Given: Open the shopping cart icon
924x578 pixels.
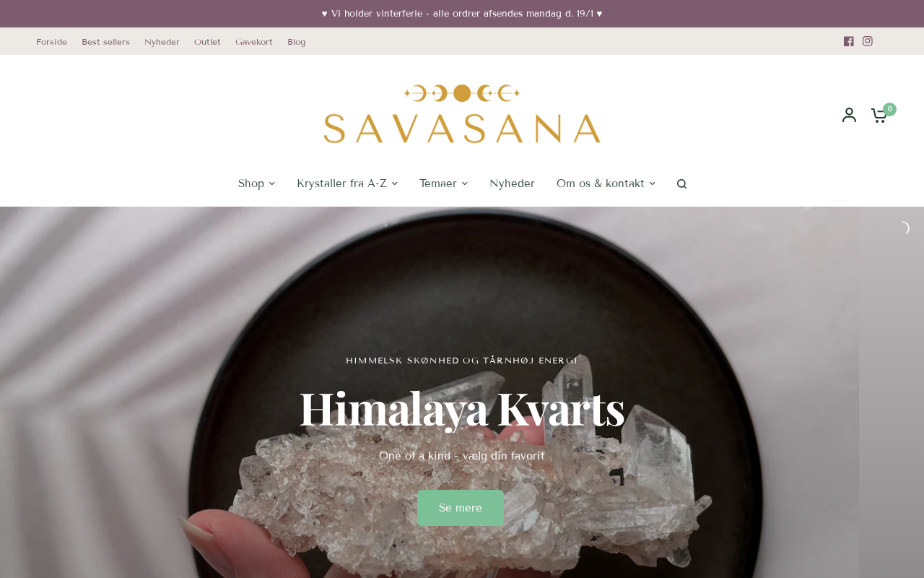Looking at the screenshot, I should coord(879,116).
